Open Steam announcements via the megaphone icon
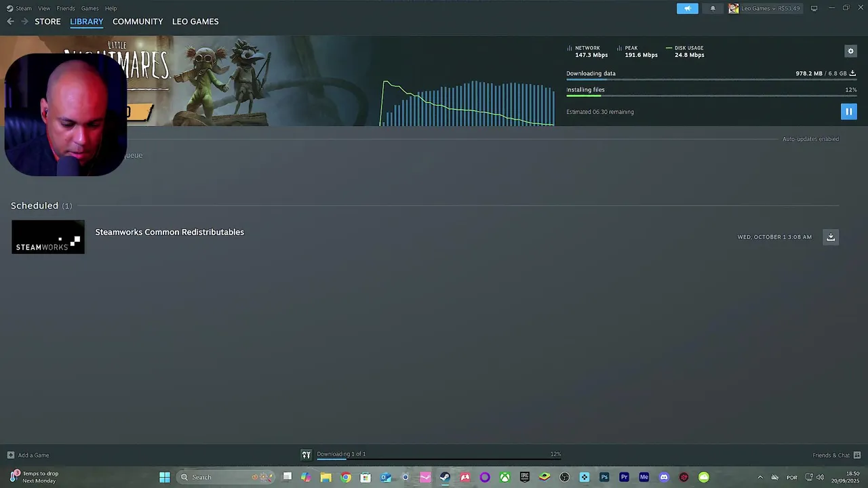The image size is (868, 488). coord(687,8)
